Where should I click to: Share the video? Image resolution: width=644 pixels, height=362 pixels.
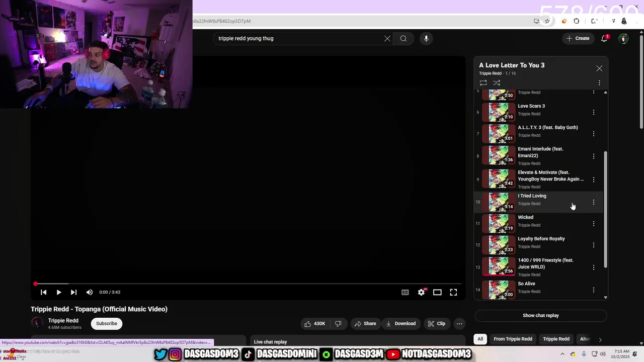[x=366, y=323]
